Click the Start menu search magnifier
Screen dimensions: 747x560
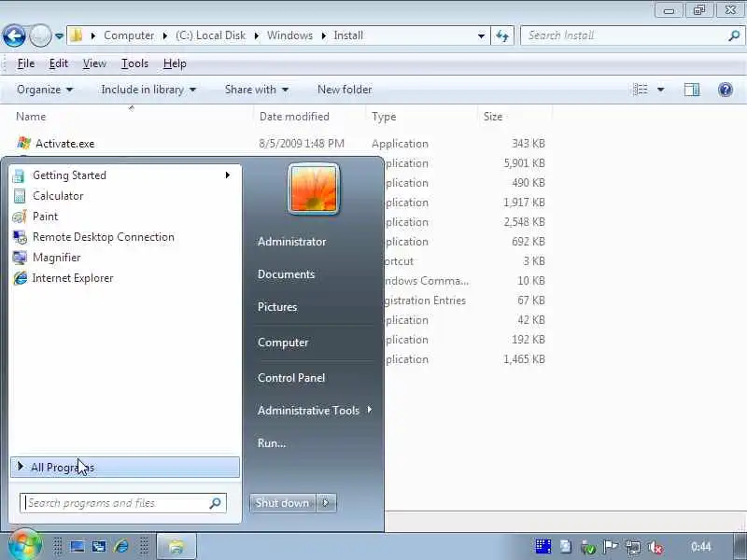(x=215, y=503)
